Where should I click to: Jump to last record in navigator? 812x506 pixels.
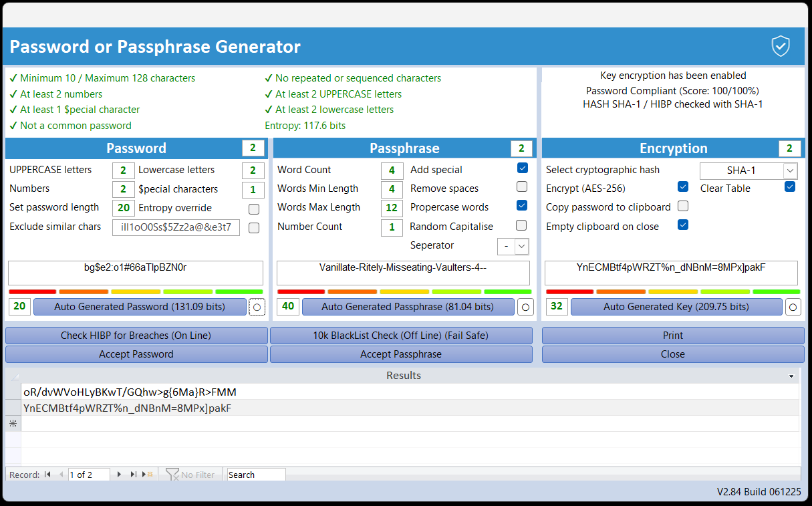(134, 475)
